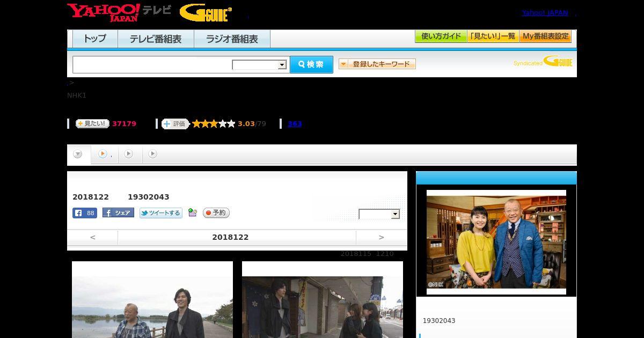This screenshot has height=338, width=644.
Task: Select the first tab with down-arrow icon
Action: click(78, 154)
